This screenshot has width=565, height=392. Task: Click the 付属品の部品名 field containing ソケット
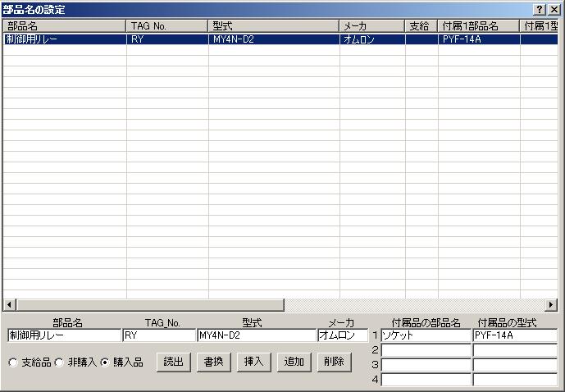[426, 335]
